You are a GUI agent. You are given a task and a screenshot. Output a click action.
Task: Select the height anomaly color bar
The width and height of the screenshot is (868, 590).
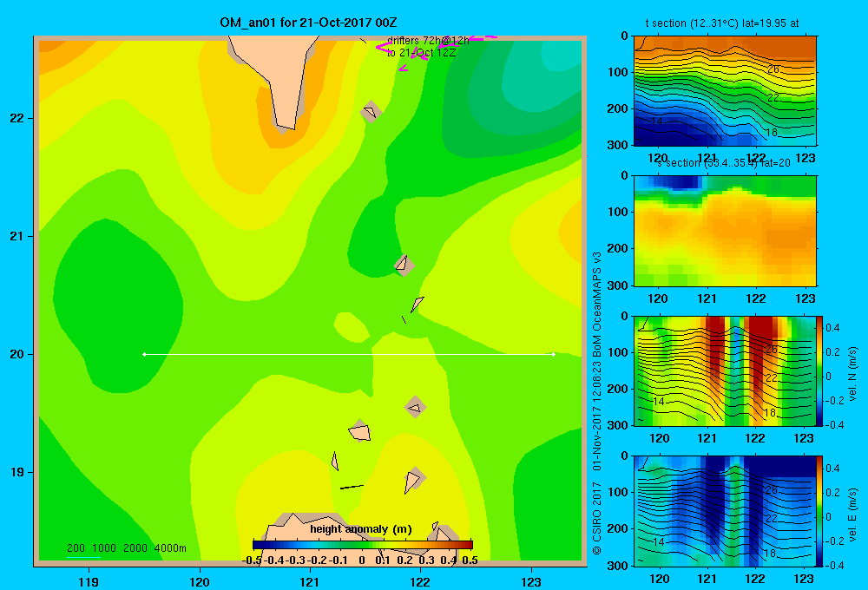pos(363,545)
